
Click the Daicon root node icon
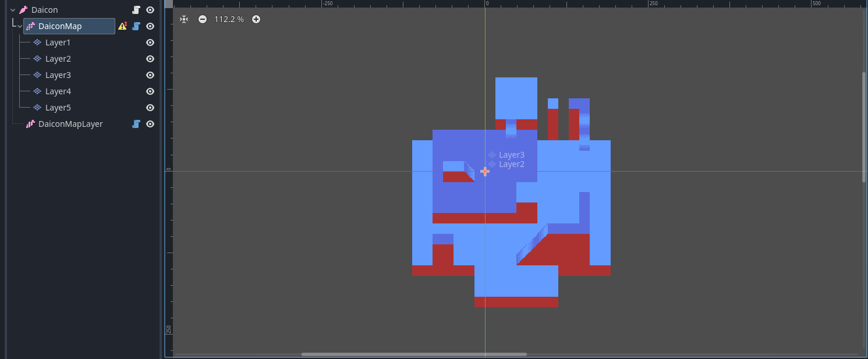point(23,10)
